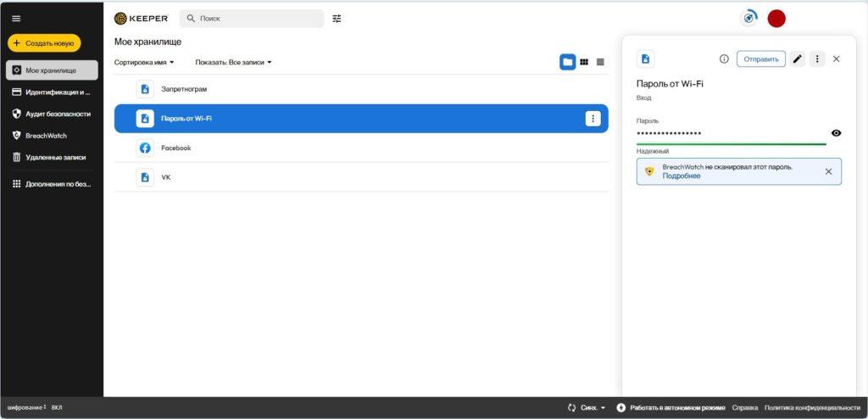The height and width of the screenshot is (419, 868).
Task: Click the Мое хранилище heading
Action: (x=147, y=42)
